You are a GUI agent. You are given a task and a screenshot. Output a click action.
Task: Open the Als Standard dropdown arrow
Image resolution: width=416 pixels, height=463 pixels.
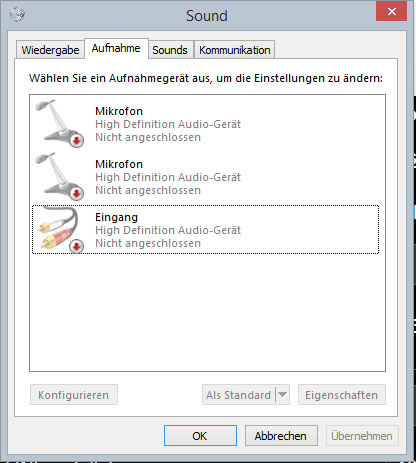pyautogui.click(x=283, y=395)
